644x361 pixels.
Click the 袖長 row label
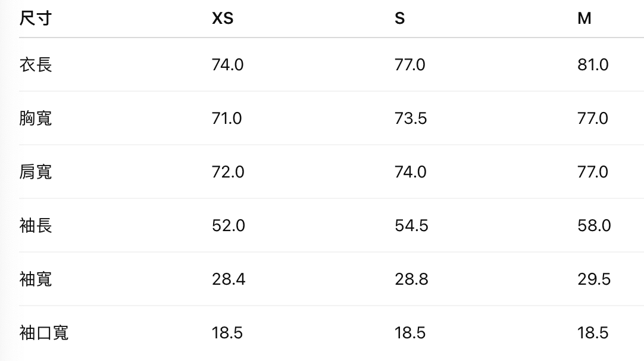pos(36,225)
